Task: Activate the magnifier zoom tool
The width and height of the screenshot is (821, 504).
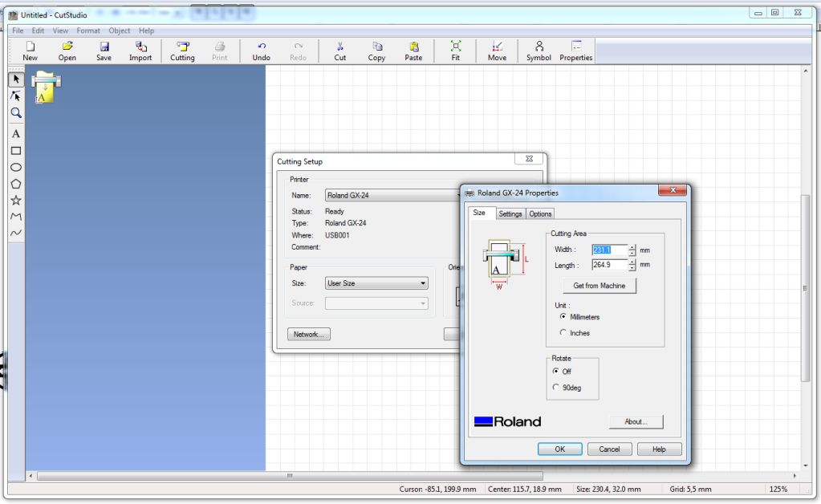Action: [x=16, y=112]
